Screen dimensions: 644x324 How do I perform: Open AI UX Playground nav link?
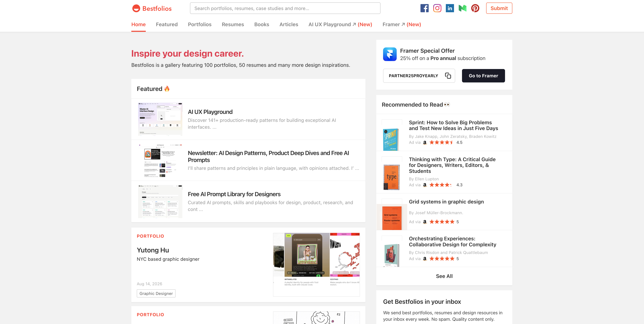[340, 24]
